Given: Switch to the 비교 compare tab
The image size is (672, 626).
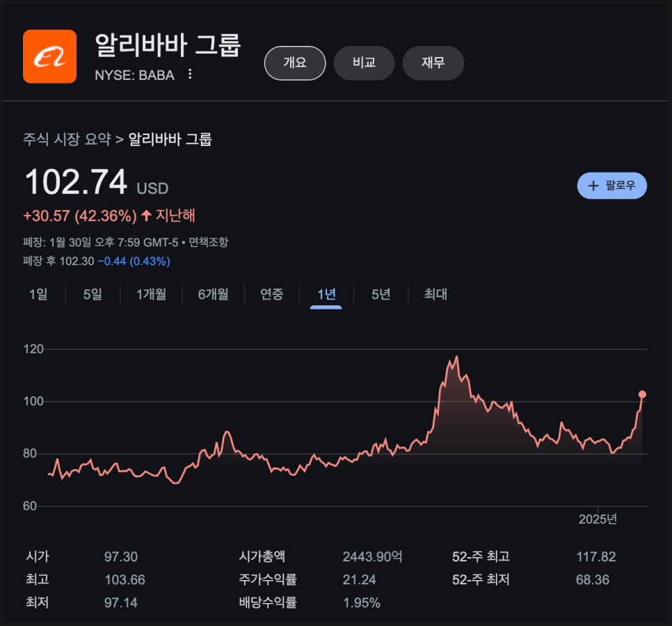Looking at the screenshot, I should (x=365, y=63).
